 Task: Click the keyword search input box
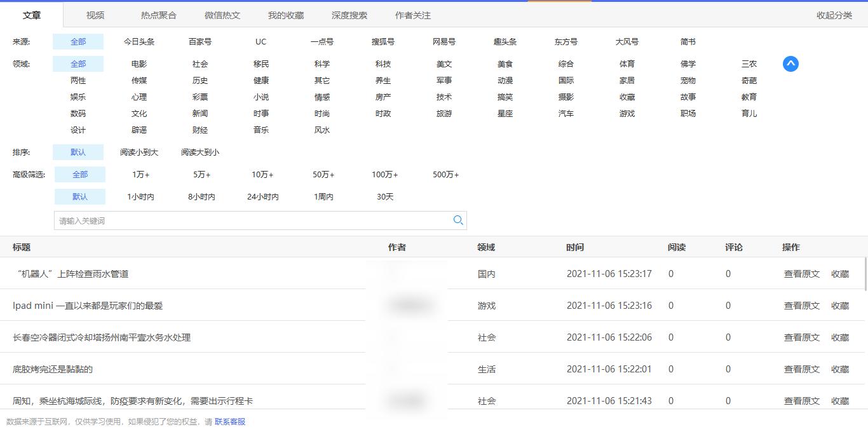(254, 220)
